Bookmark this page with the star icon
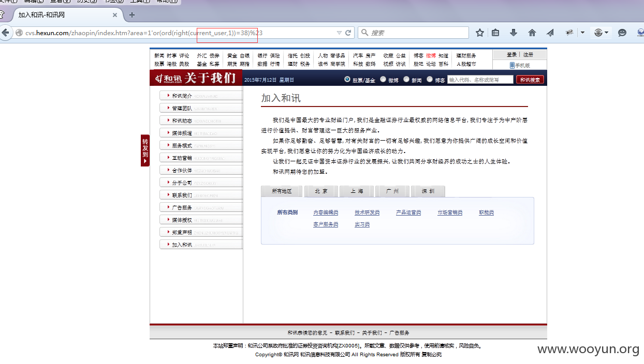The image size is (644, 364). tap(480, 33)
